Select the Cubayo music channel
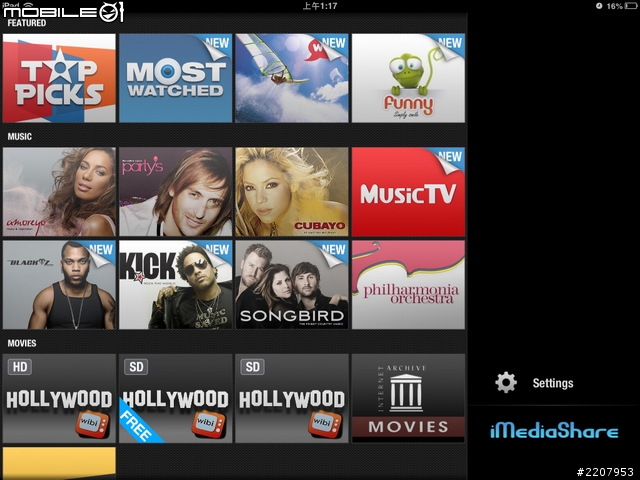Viewport: 640px width, 480px height. coord(292,192)
